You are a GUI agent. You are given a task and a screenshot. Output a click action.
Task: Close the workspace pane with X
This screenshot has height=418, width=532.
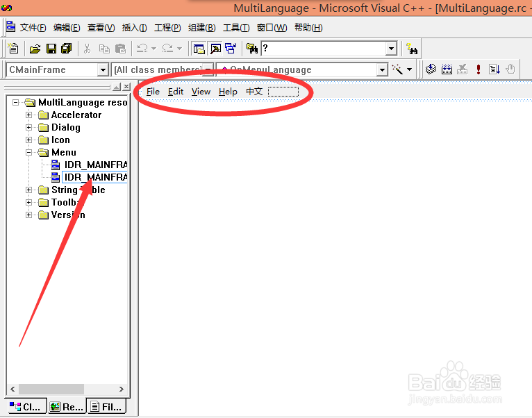point(126,87)
